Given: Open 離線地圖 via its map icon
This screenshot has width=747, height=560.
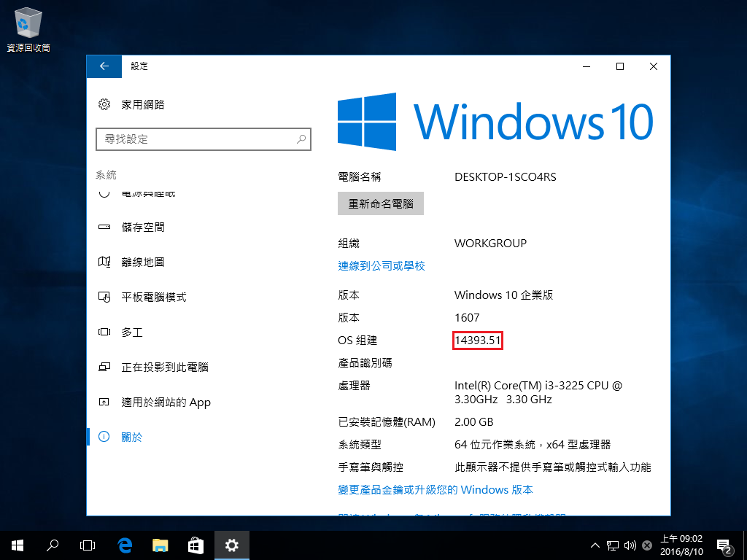Looking at the screenshot, I should tap(104, 262).
